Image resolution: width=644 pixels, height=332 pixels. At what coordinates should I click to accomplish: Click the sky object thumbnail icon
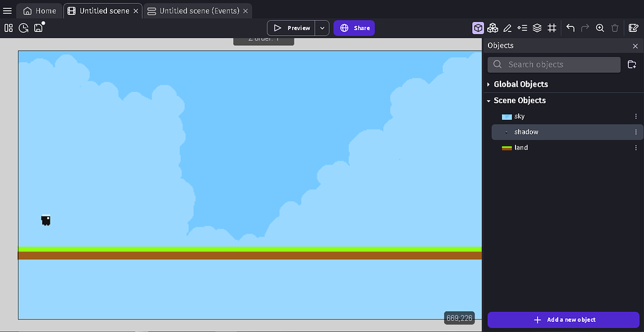pos(507,117)
